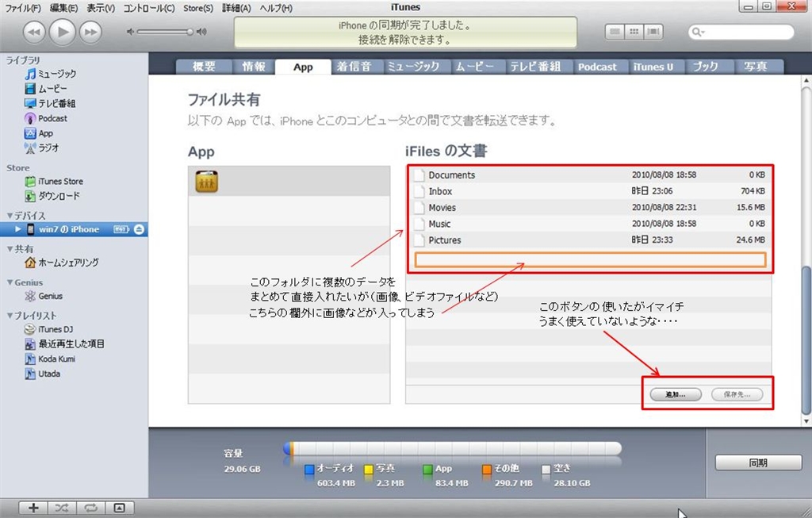
Task: Open Podcast in the library sidebar
Action: [45, 118]
